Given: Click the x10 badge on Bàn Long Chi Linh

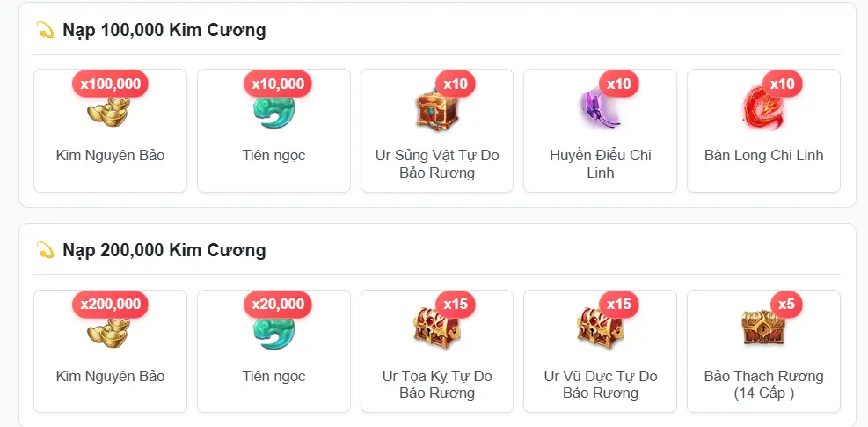Looking at the screenshot, I should click(782, 84).
